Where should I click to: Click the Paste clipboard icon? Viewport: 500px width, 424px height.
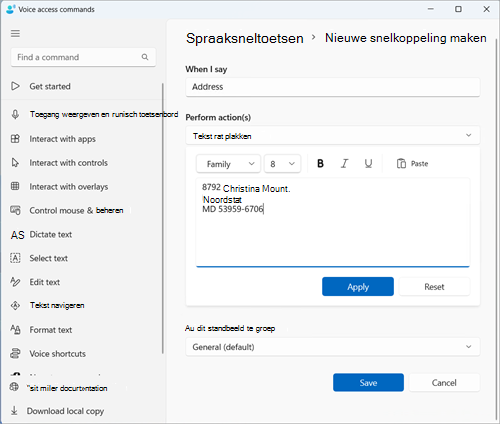tap(401, 164)
